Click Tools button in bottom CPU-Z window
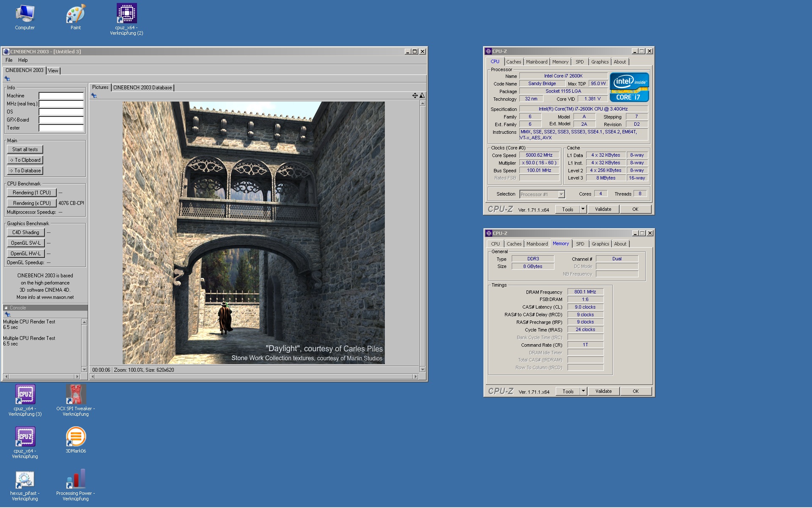The width and height of the screenshot is (812, 508). (x=568, y=391)
